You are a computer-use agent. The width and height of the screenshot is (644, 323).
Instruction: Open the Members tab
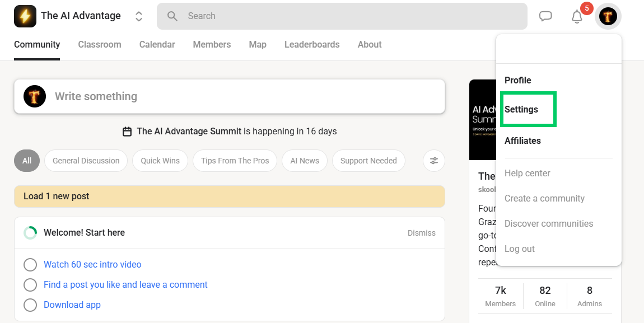[212, 44]
